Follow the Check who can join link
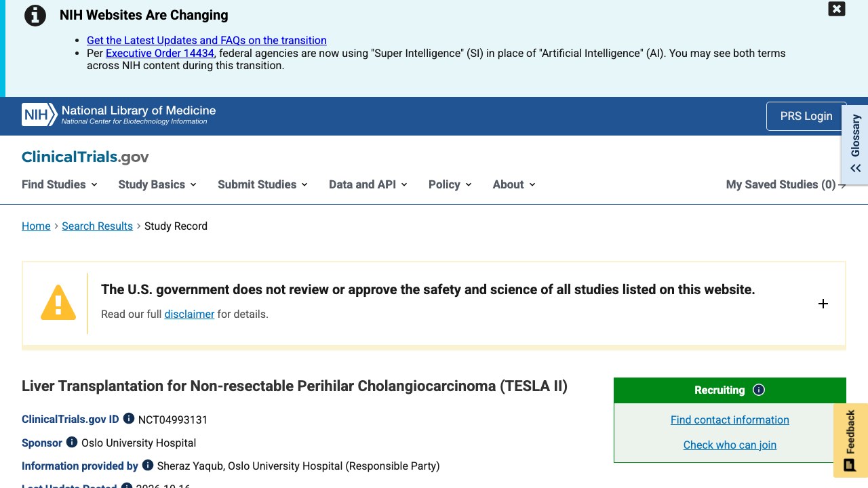868x488 pixels. [730, 445]
